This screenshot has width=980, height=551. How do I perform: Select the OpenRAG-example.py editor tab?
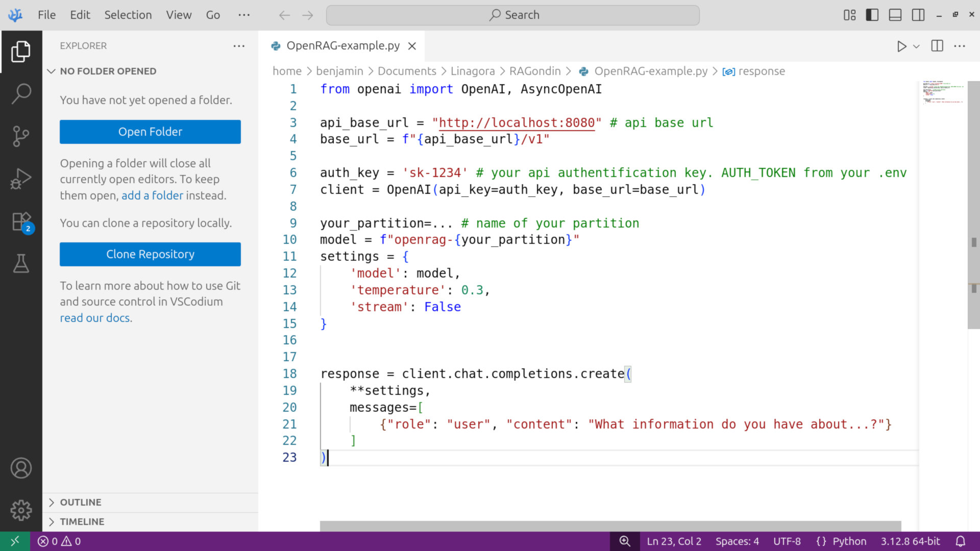tap(342, 46)
